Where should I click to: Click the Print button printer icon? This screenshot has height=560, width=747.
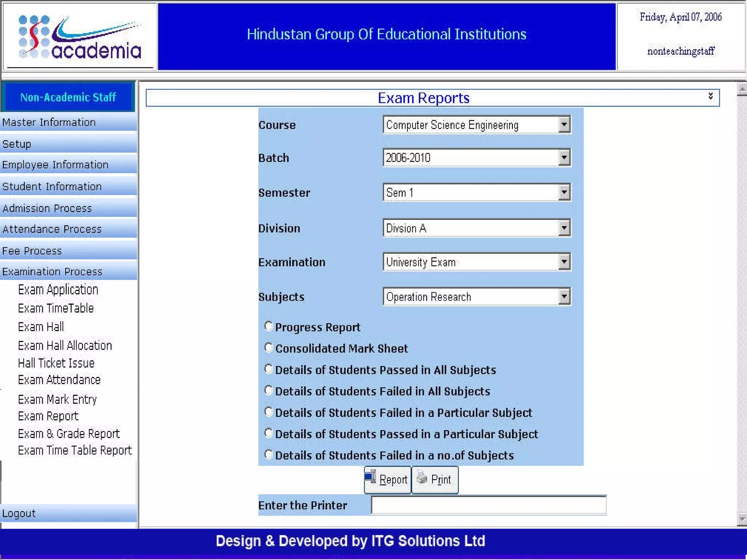point(422,477)
